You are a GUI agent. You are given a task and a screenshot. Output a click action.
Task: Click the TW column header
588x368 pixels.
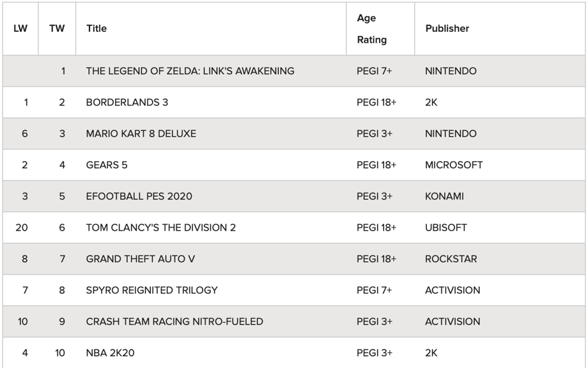57,29
